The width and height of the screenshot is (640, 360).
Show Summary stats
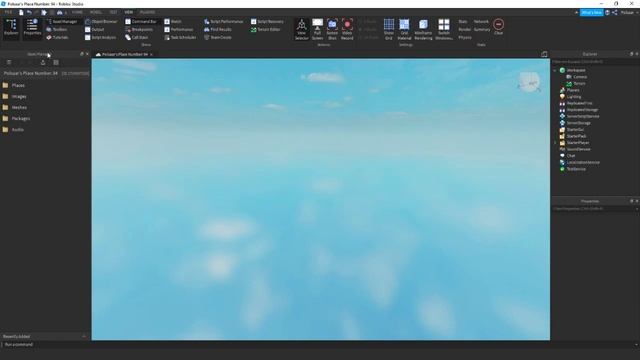coord(482,29)
